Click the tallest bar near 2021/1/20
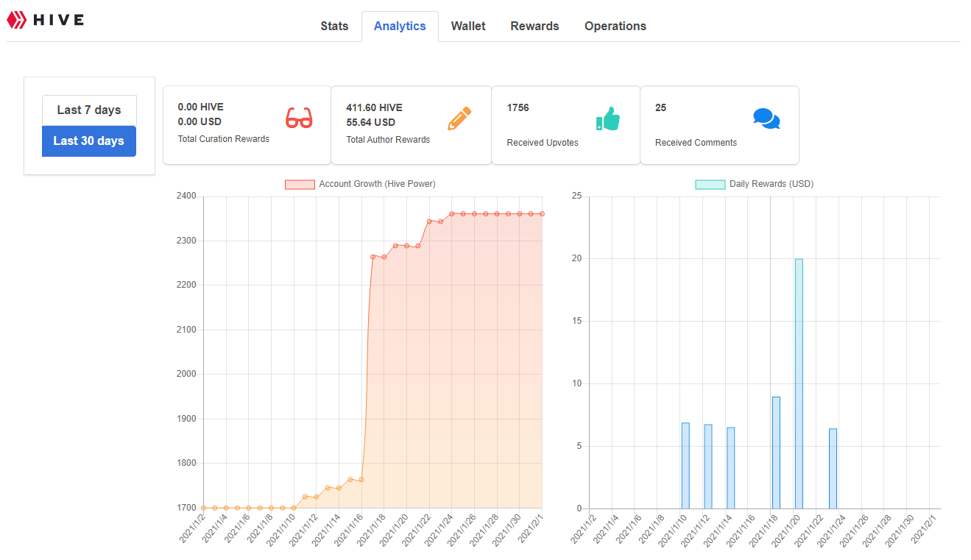971x560 pixels. pyautogui.click(x=799, y=383)
